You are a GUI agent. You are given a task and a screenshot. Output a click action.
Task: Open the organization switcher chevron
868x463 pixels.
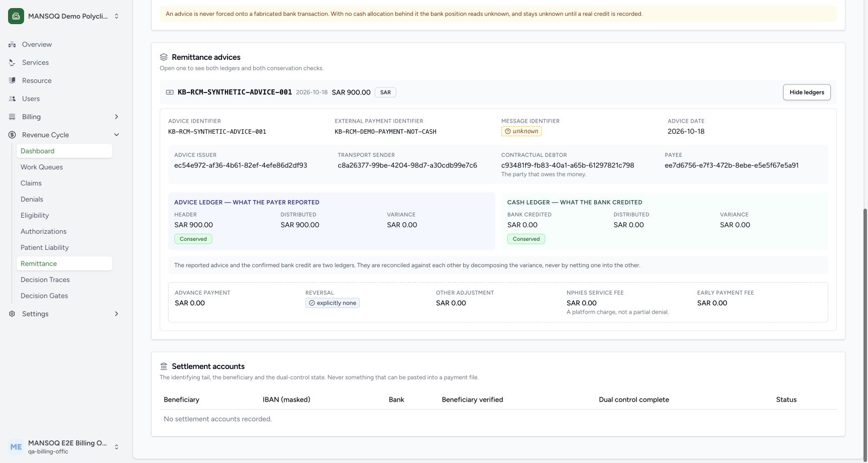pos(117,16)
